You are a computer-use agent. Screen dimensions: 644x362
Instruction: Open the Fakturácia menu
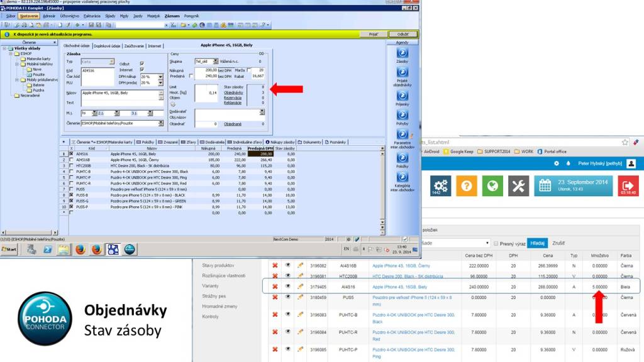click(x=92, y=16)
